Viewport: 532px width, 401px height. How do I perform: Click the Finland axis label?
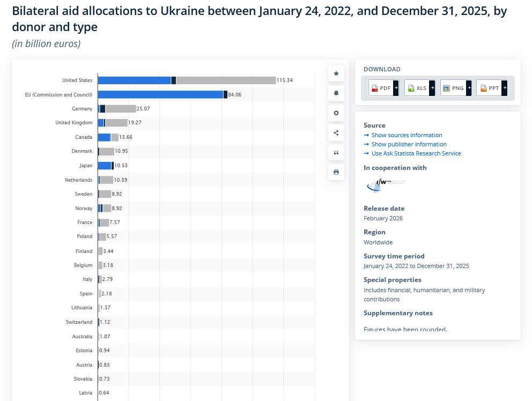pos(84,251)
